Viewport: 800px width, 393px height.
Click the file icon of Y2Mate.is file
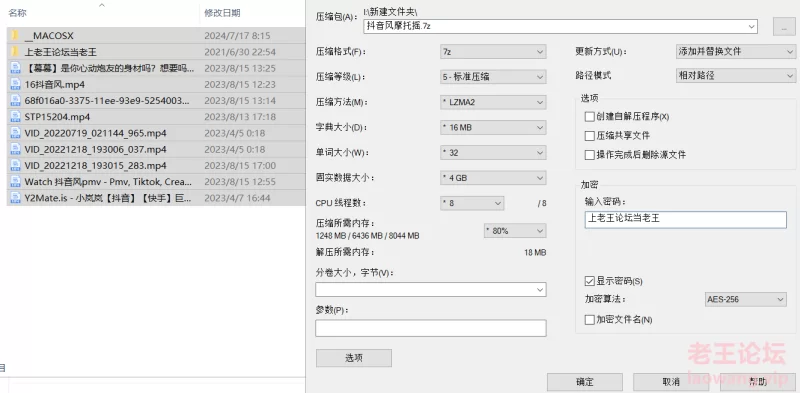pyautogui.click(x=15, y=198)
